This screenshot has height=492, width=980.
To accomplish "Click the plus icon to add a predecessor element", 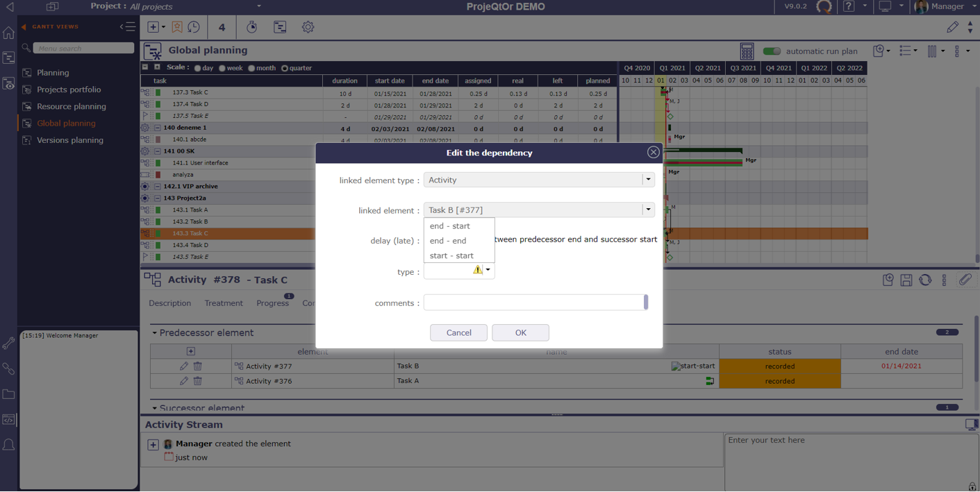I will pyautogui.click(x=191, y=351).
